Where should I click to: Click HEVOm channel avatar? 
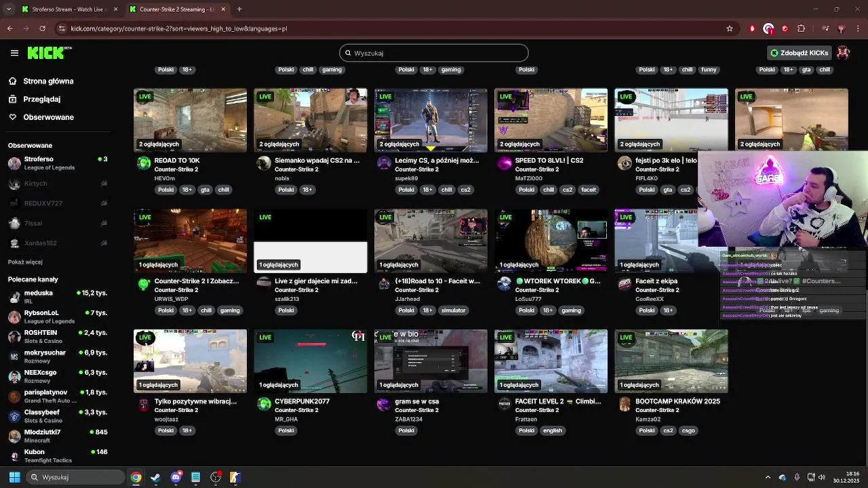click(144, 163)
